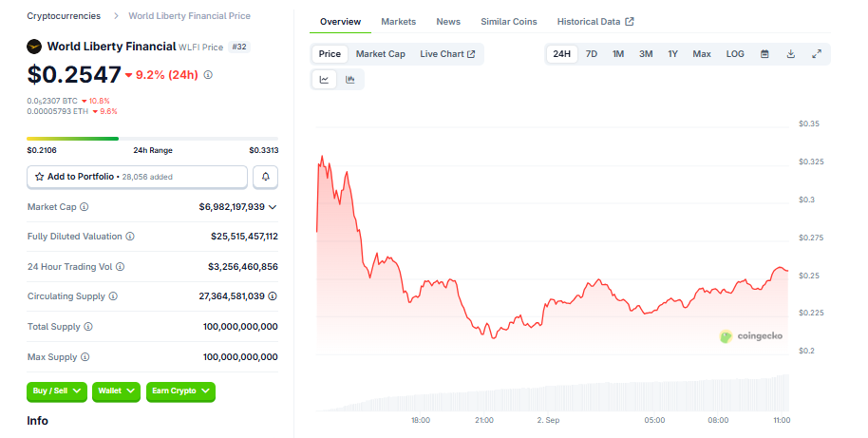Switch to candlestick chart icon
868x438 pixels.
[350, 80]
